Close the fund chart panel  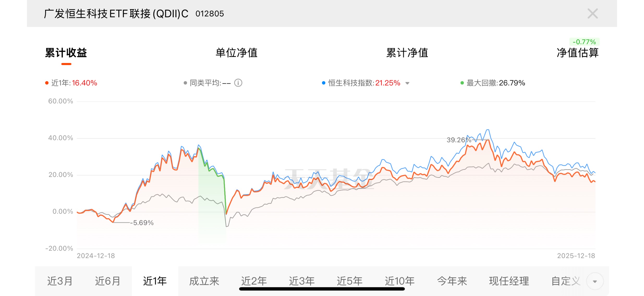(x=592, y=14)
